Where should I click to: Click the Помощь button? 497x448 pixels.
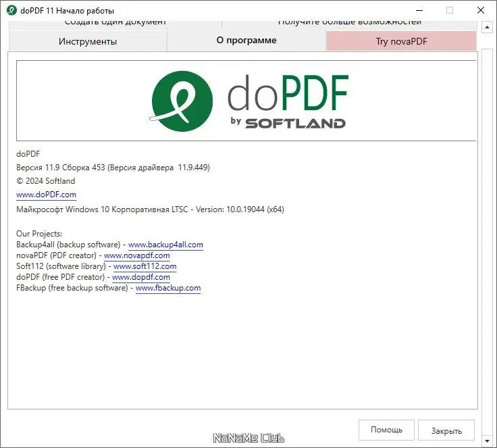[386, 430]
